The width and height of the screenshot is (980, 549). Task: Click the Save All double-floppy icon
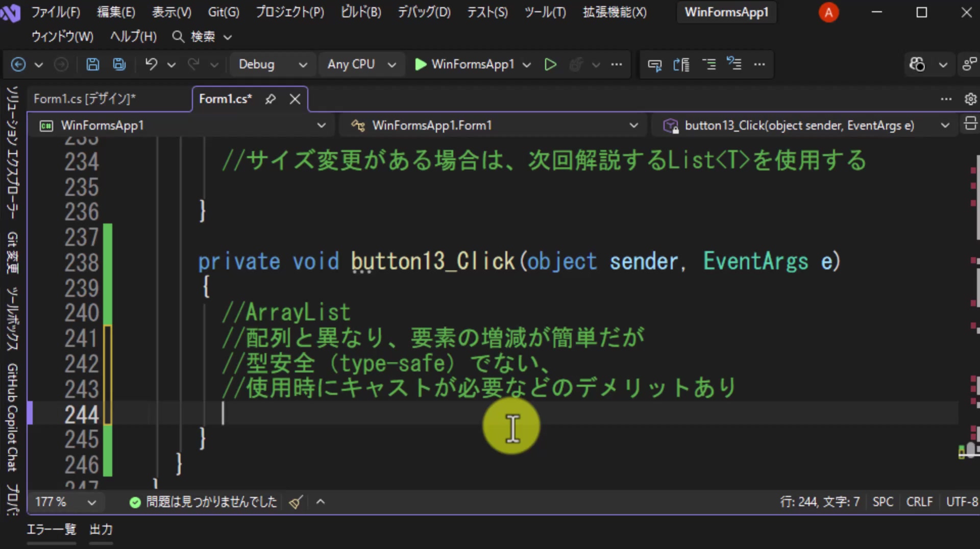119,64
